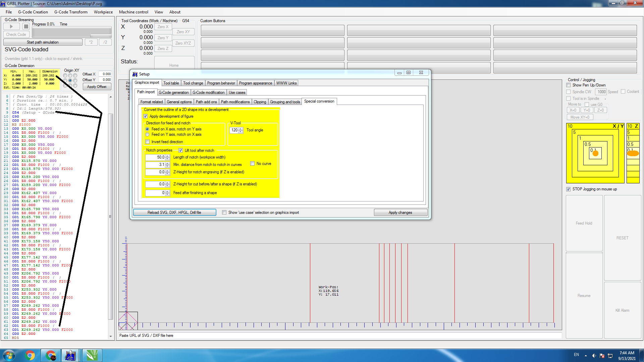The height and width of the screenshot is (362, 644).
Task: Click the green stripes app in taskbar
Action: pos(92,355)
